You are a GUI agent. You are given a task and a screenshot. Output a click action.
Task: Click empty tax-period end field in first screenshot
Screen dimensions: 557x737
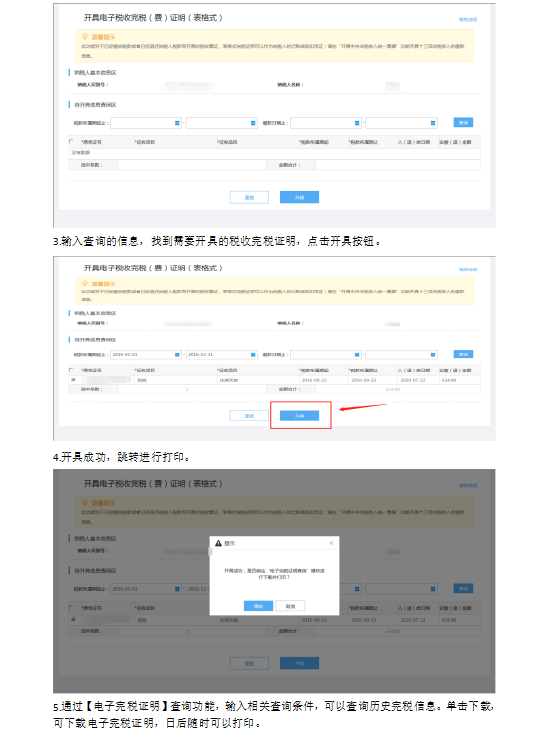(x=222, y=123)
